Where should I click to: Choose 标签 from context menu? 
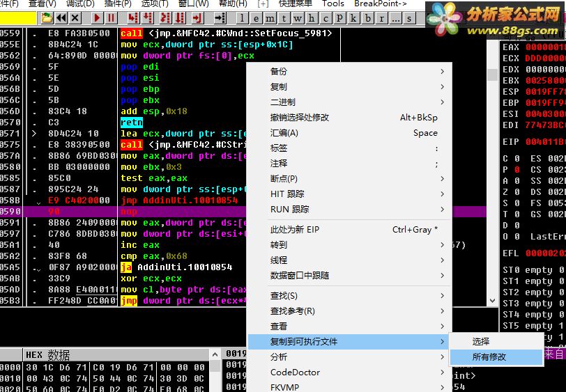349,148
